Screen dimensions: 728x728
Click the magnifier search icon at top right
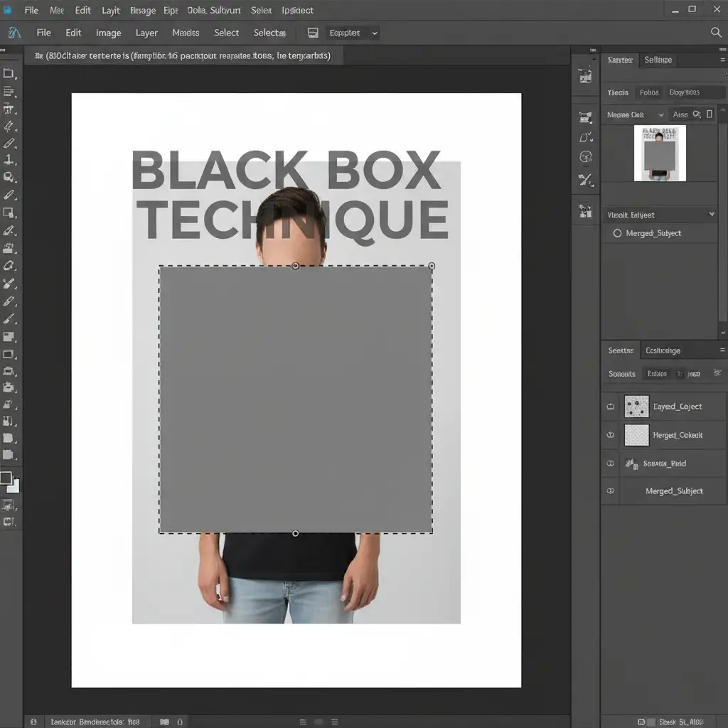click(716, 33)
